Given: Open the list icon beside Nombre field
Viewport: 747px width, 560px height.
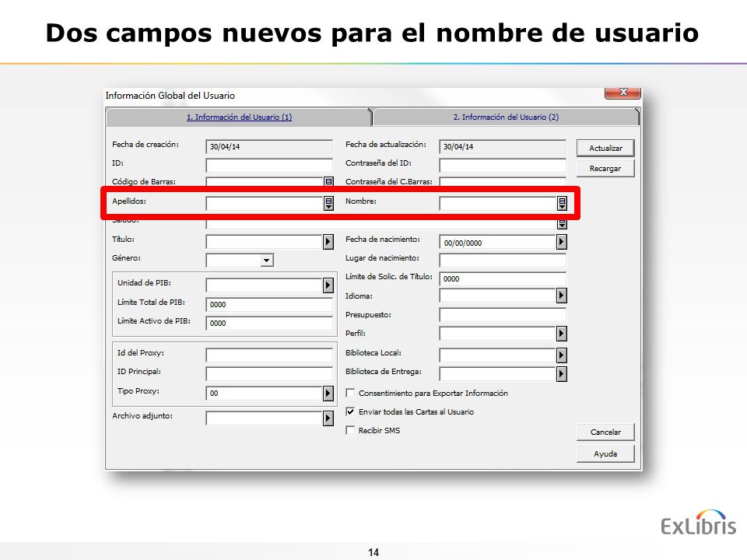Looking at the screenshot, I should (562, 203).
